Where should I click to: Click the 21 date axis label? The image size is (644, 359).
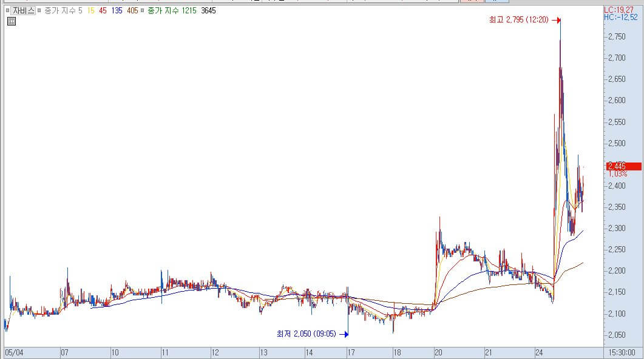click(489, 352)
